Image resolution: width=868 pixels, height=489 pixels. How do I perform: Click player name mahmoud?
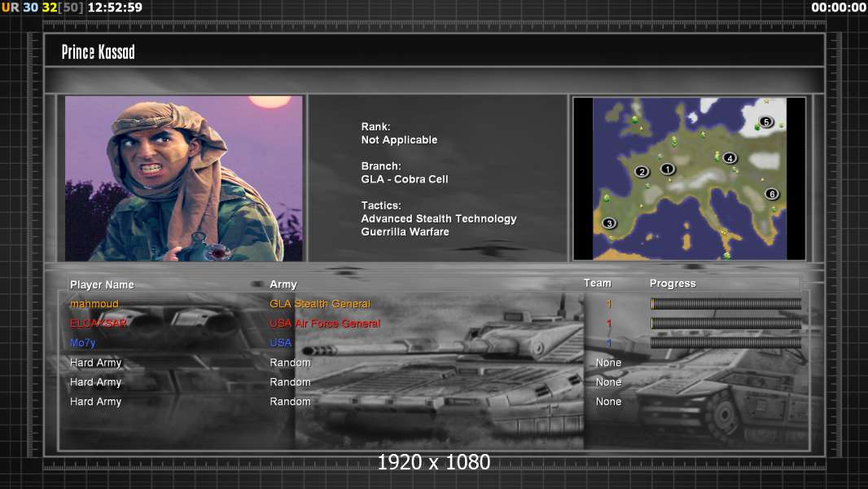[x=94, y=304]
